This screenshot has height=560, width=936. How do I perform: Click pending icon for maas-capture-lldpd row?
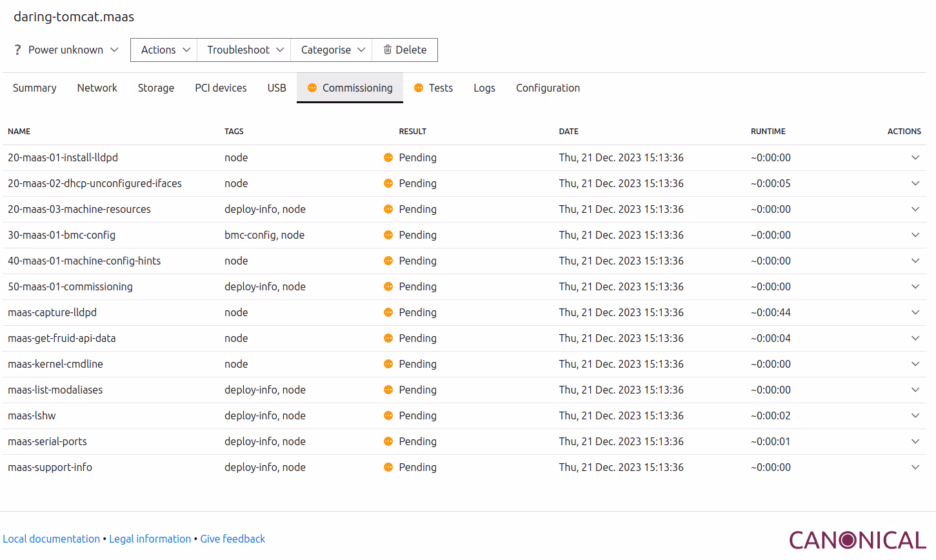[388, 312]
